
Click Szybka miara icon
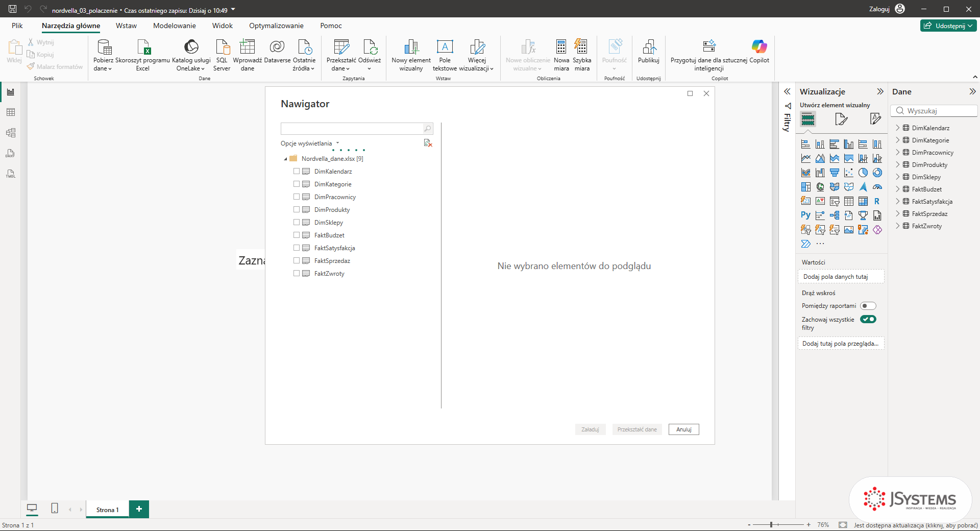coord(581,47)
